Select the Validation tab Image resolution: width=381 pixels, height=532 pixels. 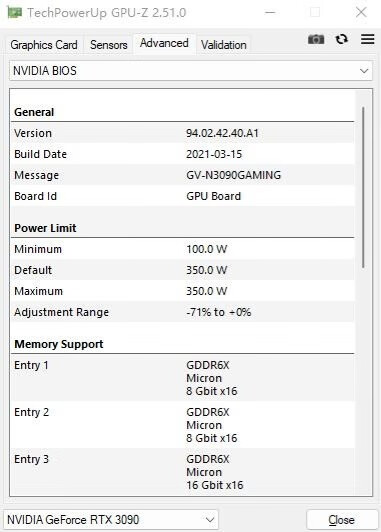pyautogui.click(x=224, y=45)
